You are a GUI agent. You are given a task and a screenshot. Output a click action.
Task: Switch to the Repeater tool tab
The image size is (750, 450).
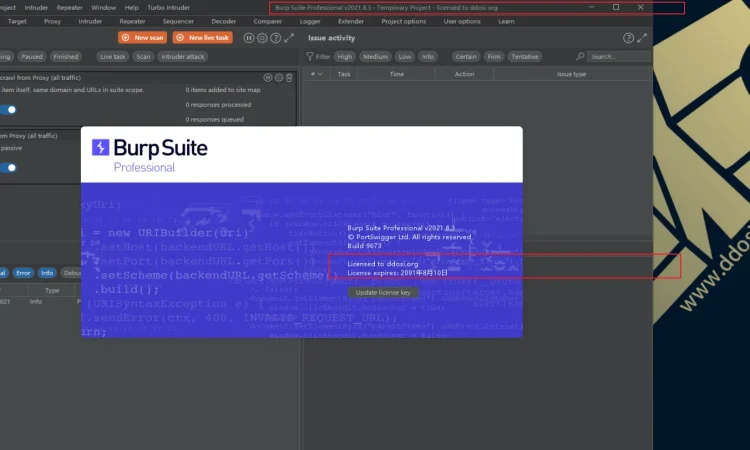point(132,22)
